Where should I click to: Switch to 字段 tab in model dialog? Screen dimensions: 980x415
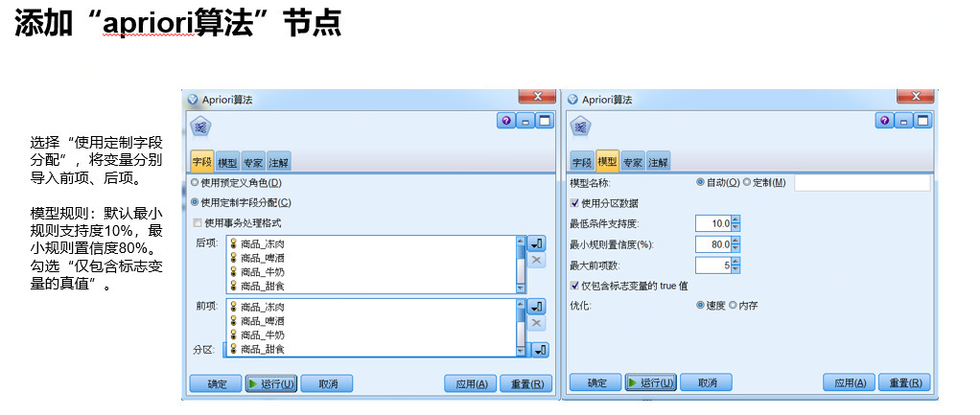582,163
